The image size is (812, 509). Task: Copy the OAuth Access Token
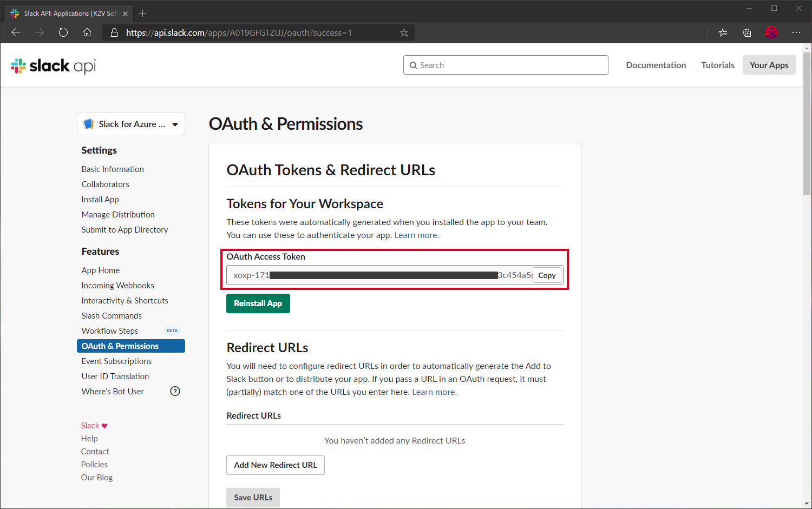(547, 275)
